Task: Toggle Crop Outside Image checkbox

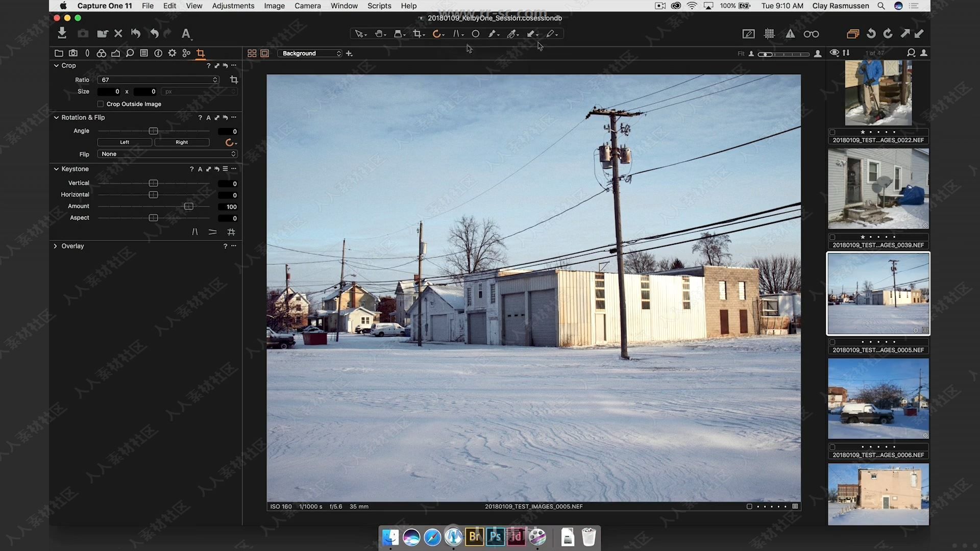Action: tap(100, 104)
